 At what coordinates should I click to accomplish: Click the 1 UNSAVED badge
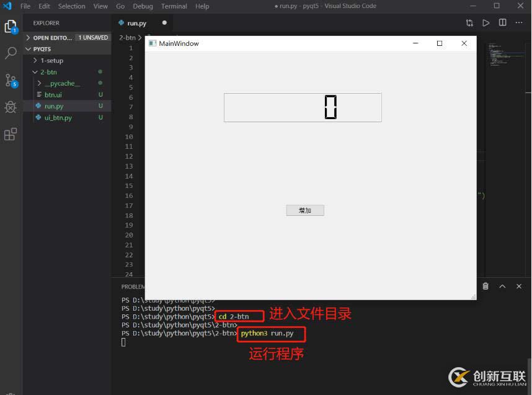(x=93, y=38)
